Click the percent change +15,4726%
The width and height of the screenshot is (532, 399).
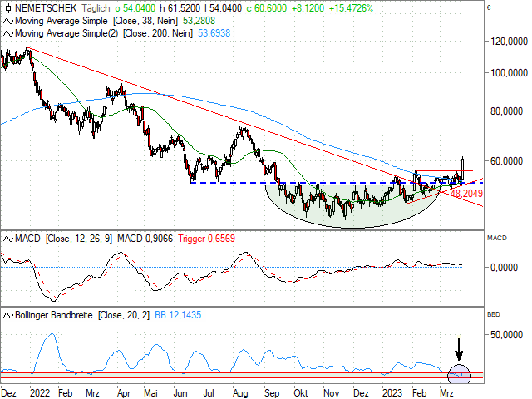coord(351,8)
